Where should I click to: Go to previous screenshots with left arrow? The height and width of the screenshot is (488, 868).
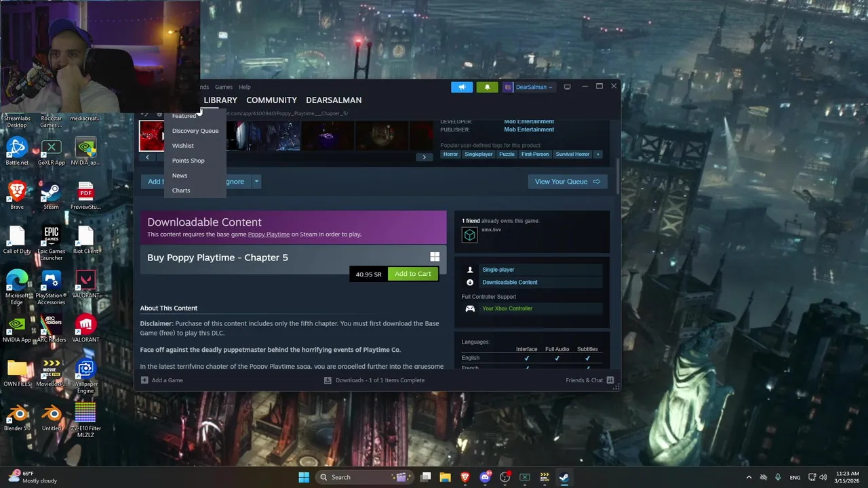click(x=147, y=157)
